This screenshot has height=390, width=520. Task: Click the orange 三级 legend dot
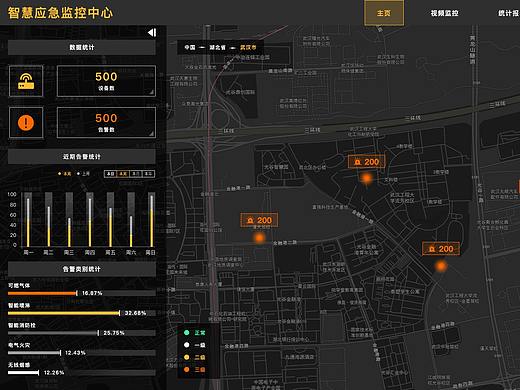(x=187, y=369)
